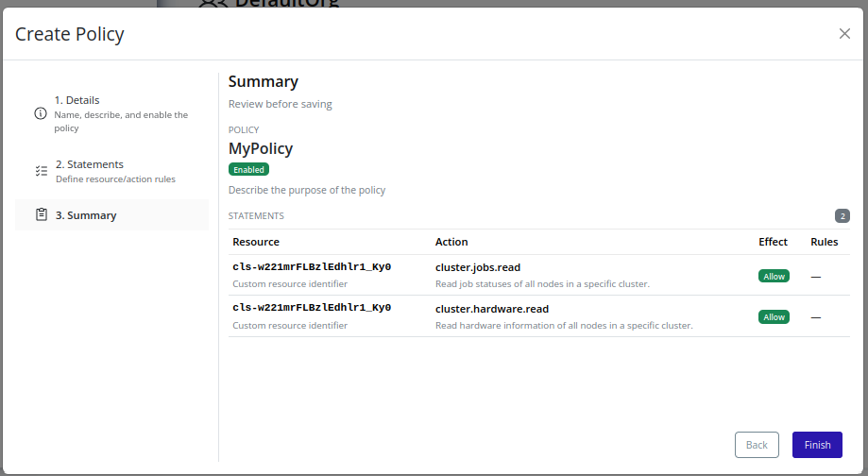Click the Action column header
Viewport: 868px width, 476px height.
[451, 242]
